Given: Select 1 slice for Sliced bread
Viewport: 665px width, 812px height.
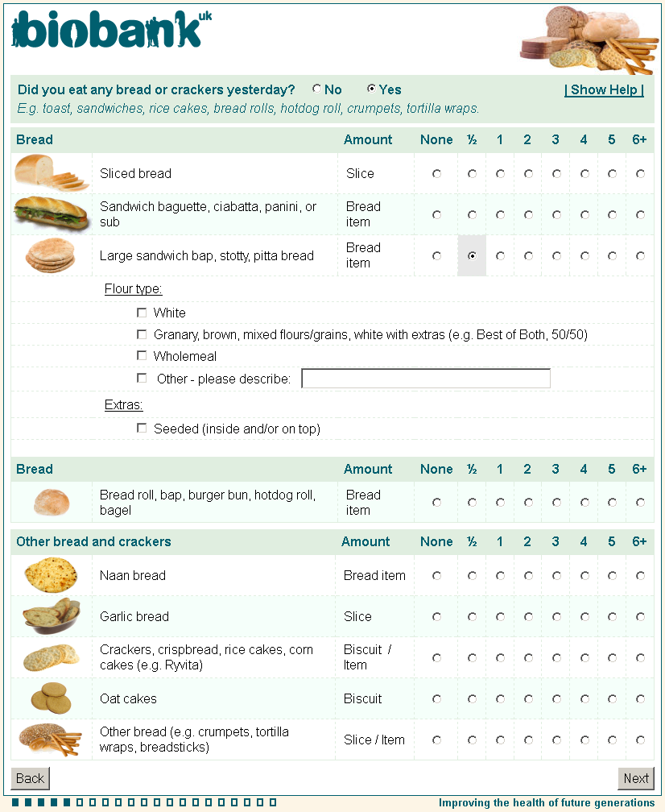Looking at the screenshot, I should [500, 173].
